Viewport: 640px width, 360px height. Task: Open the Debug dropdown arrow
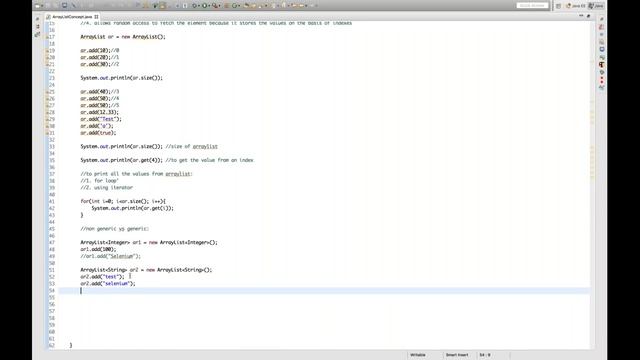[x=199, y=6]
